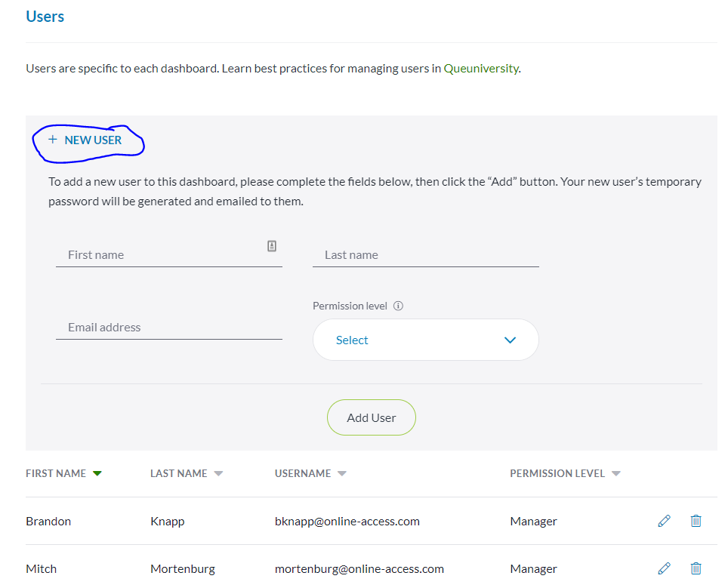Sort by the Username column header
The image size is (725, 588).
click(303, 473)
